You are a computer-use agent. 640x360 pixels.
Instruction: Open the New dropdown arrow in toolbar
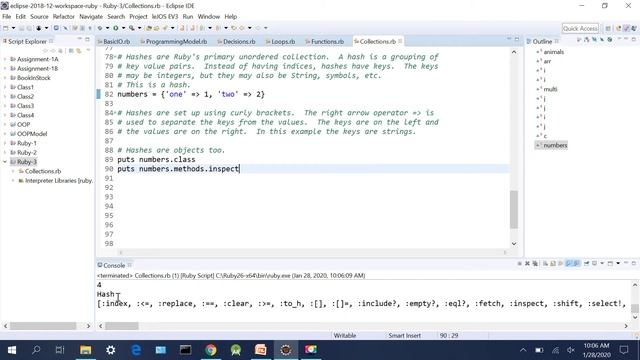pyautogui.click(x=13, y=28)
